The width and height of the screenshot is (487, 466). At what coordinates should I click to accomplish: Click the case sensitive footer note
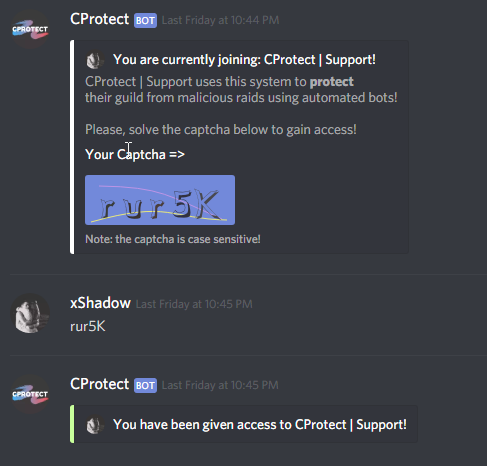pos(173,239)
